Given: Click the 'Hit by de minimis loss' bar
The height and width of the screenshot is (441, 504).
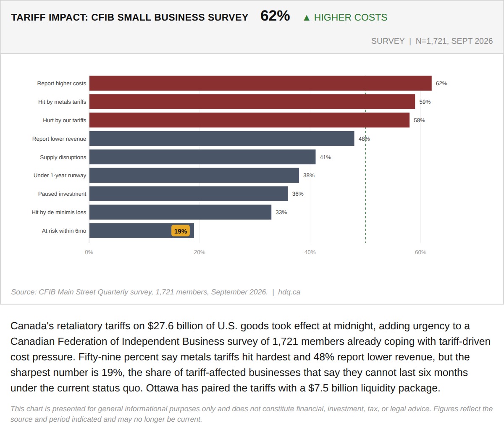Looking at the screenshot, I should tap(180, 212).
